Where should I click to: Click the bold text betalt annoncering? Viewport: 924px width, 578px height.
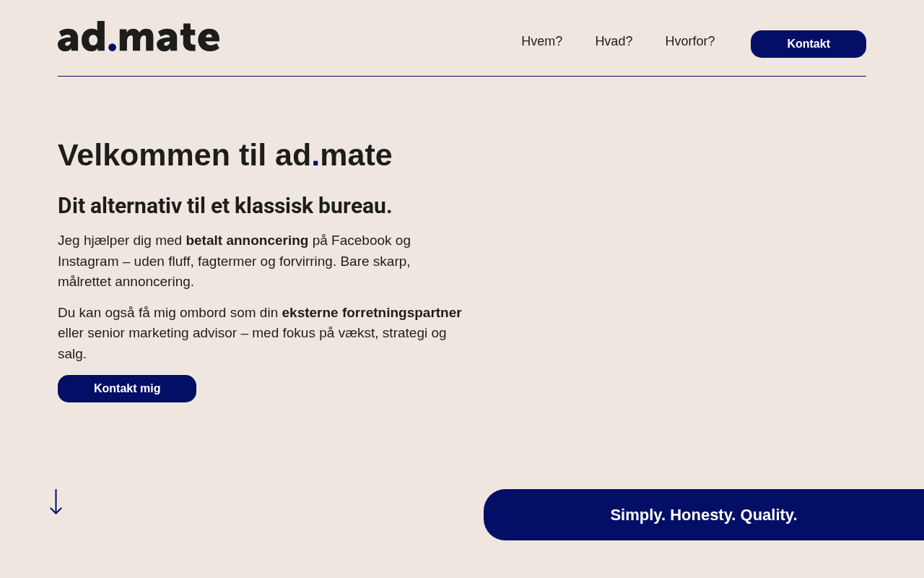[247, 241]
